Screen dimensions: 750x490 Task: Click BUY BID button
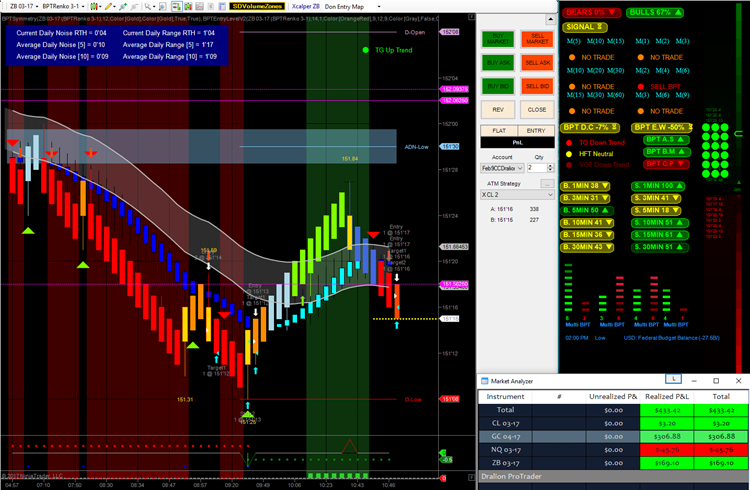498,86
